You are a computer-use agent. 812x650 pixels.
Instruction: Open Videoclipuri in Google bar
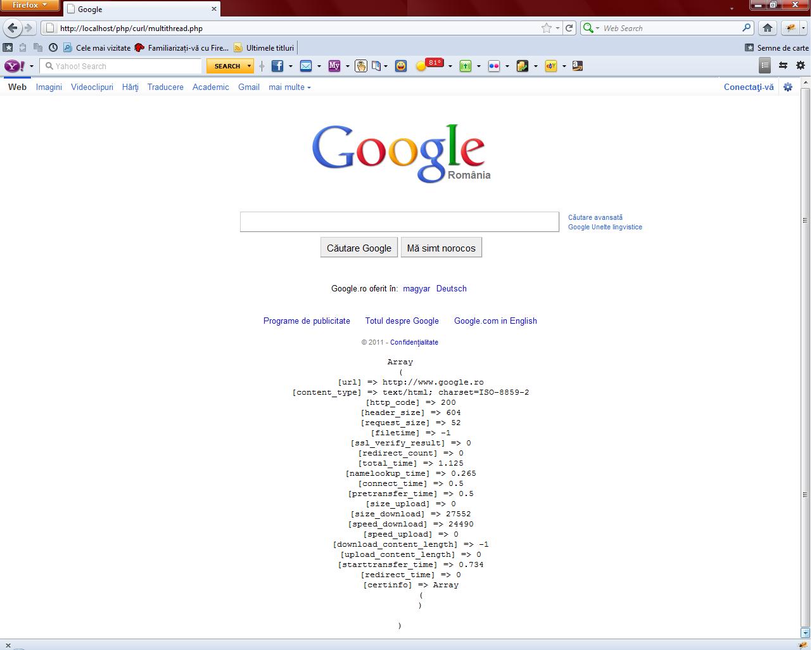point(92,87)
